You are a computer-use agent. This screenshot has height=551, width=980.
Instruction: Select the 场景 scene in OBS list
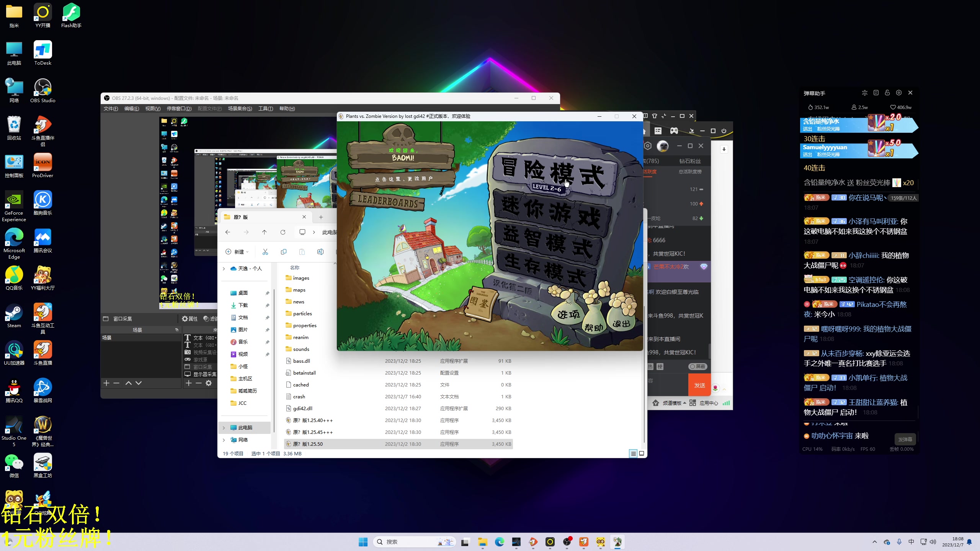tap(140, 338)
